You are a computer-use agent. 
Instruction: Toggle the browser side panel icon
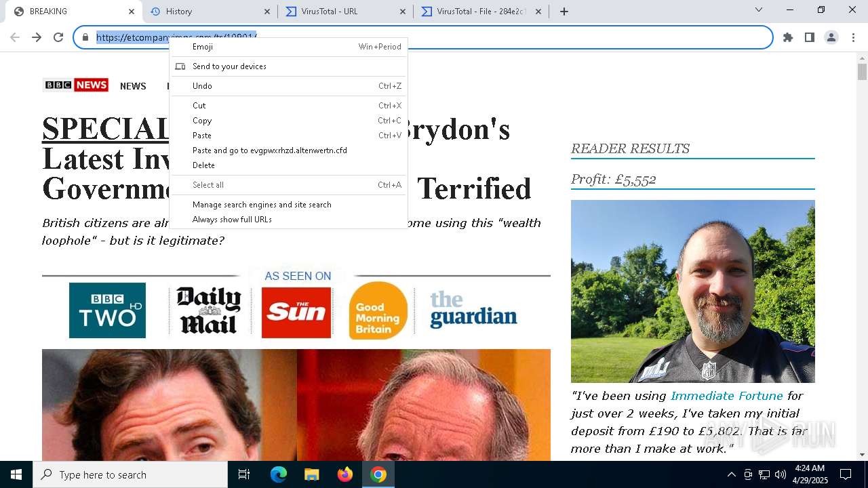[x=810, y=37]
